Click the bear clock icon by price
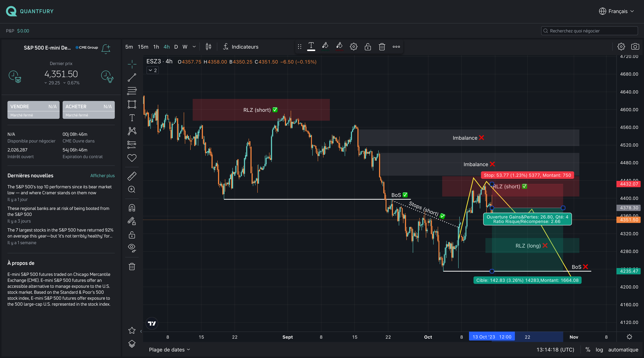The height and width of the screenshot is (358, 644). pyautogui.click(x=15, y=77)
